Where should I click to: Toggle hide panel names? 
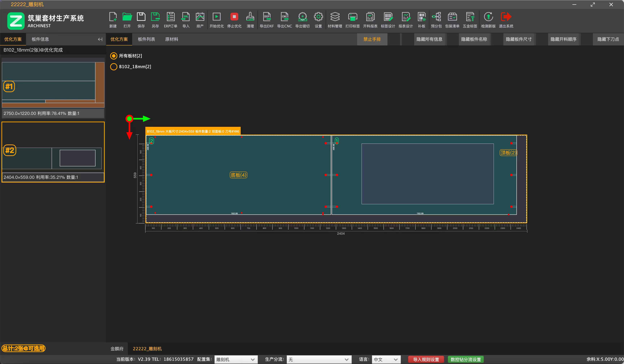tap(474, 39)
